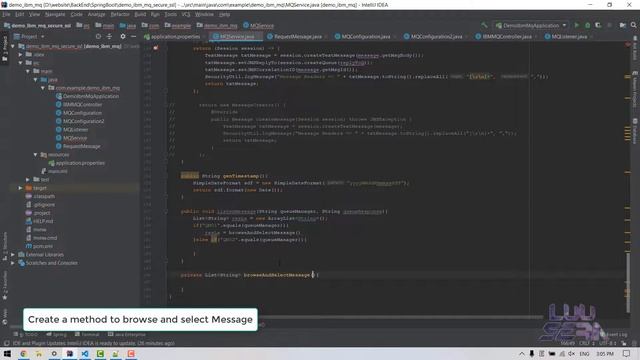The image size is (640, 360).
Task: Open Project panel settings gear
Action: point(122,36)
